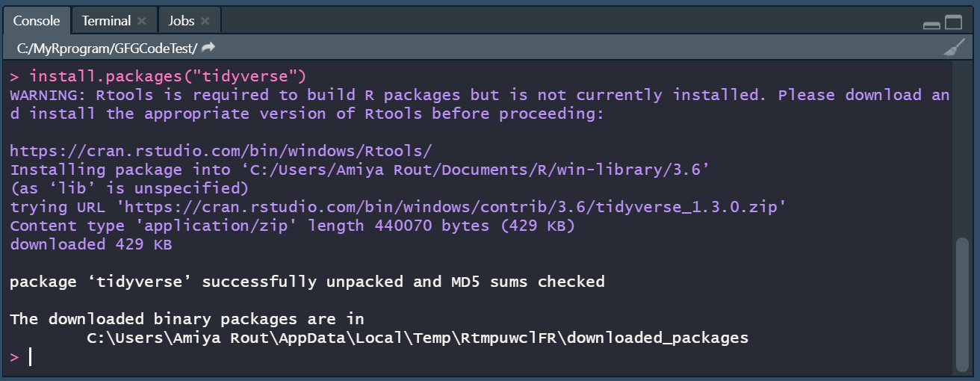Open the Rtools download URL
Screen dimensions: 980x381
221,151
